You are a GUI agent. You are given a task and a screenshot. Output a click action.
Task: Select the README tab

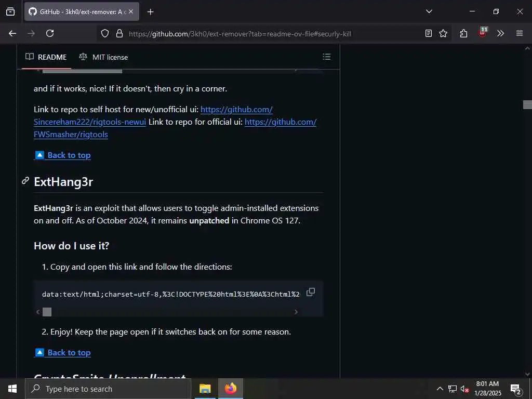[46, 57]
